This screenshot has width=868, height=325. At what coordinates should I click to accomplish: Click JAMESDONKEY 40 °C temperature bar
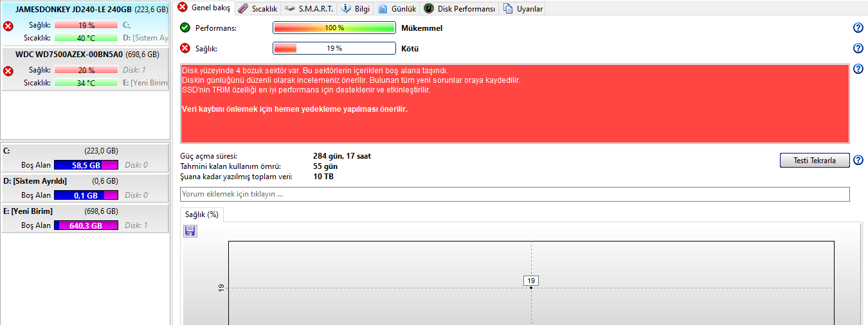86,38
